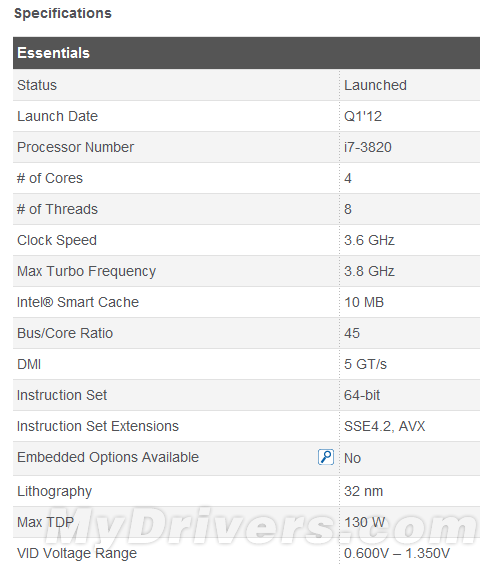The image size is (491, 565).
Task: Select the 64-bit instruction set value
Action: [x=362, y=395]
